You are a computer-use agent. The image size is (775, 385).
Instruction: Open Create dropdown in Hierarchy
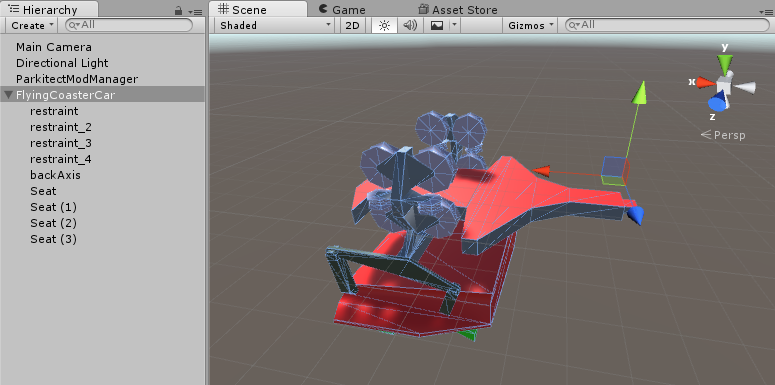point(32,26)
